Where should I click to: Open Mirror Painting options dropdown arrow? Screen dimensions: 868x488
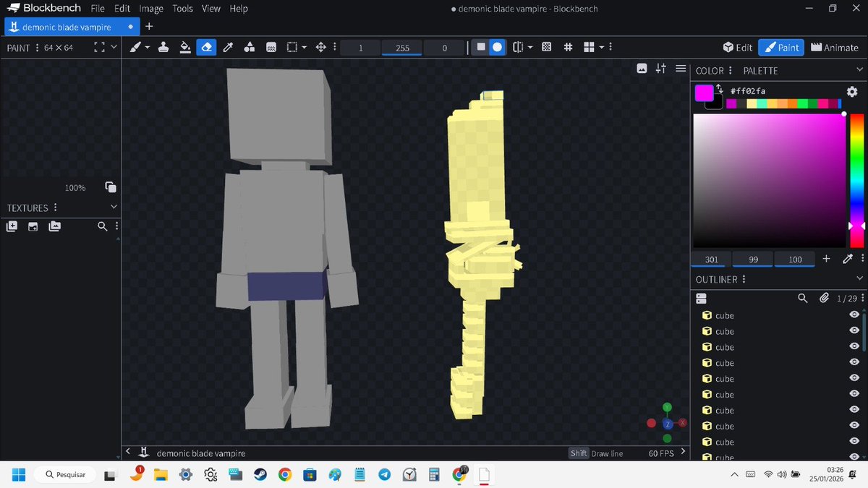pyautogui.click(x=530, y=48)
